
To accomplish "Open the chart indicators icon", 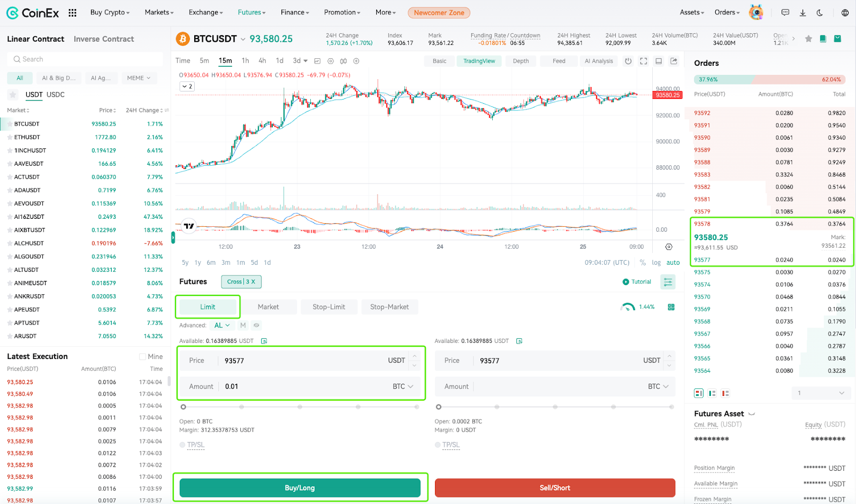I will pyautogui.click(x=343, y=61).
